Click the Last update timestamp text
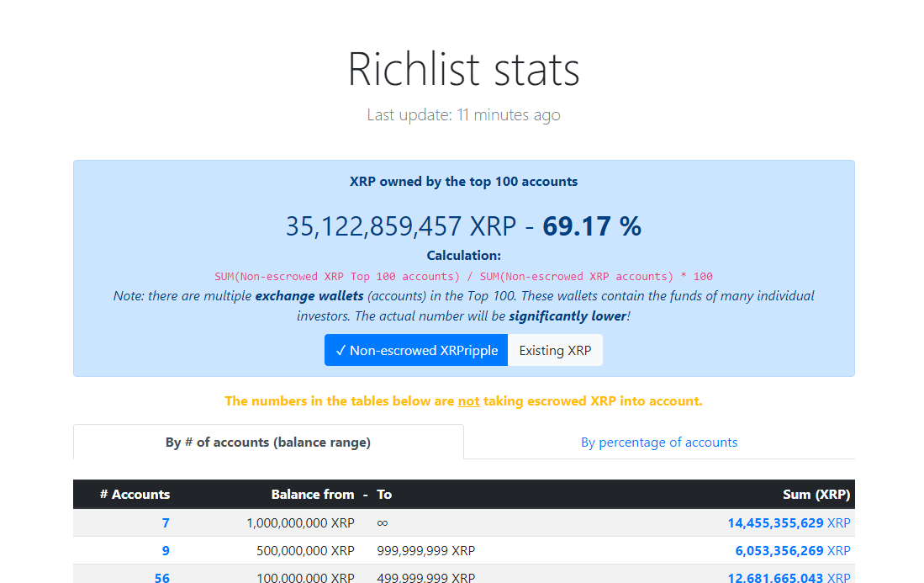 click(463, 115)
